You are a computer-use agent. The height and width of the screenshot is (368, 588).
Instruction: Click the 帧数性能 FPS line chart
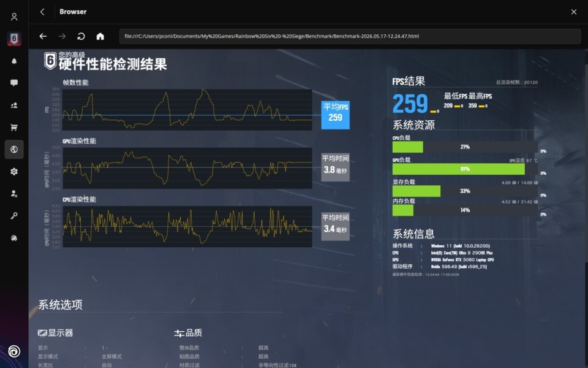pos(187,110)
